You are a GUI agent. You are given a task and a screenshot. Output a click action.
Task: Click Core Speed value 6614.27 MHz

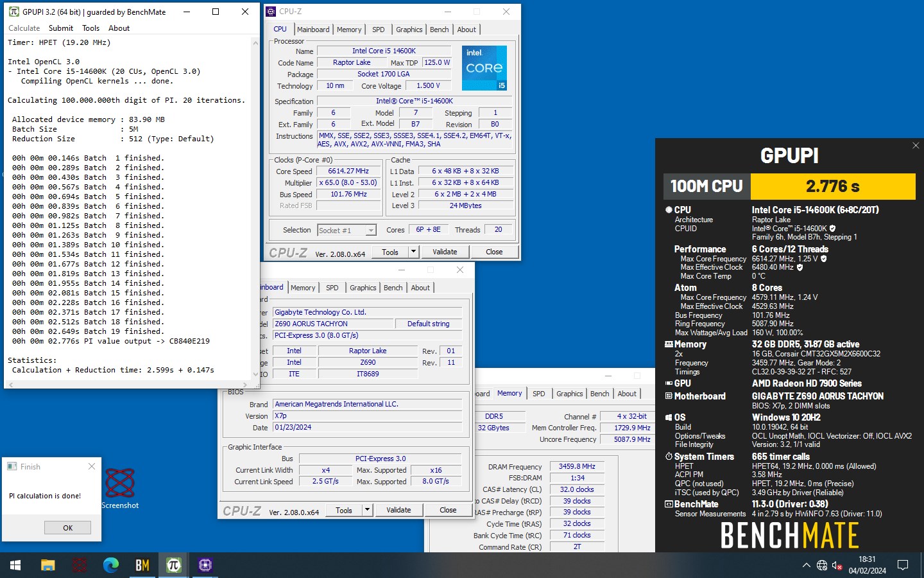point(348,171)
